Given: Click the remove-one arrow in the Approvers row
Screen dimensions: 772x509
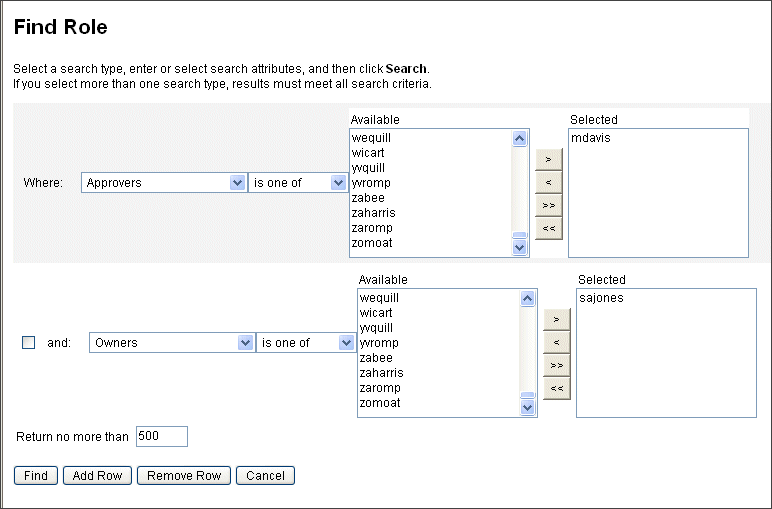Looking at the screenshot, I should (x=548, y=183).
